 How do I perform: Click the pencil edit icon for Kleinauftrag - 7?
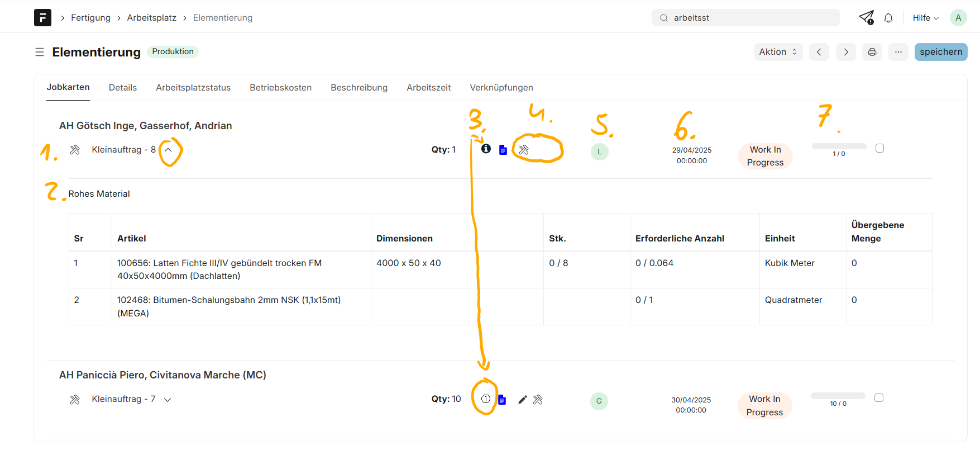click(x=522, y=400)
